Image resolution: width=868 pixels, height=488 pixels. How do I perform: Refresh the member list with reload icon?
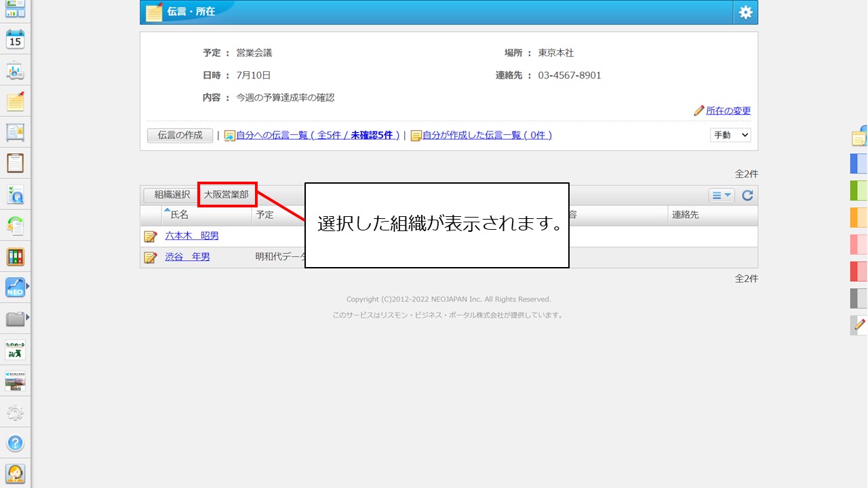click(x=747, y=196)
